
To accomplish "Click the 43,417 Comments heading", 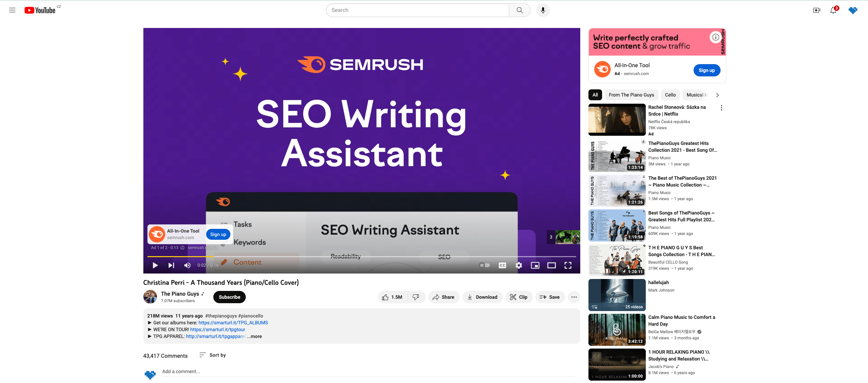I will (x=166, y=356).
